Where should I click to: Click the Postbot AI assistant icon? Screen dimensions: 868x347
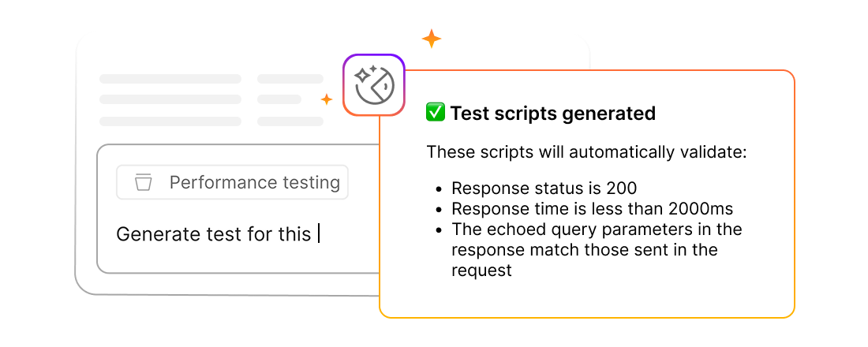click(x=373, y=85)
